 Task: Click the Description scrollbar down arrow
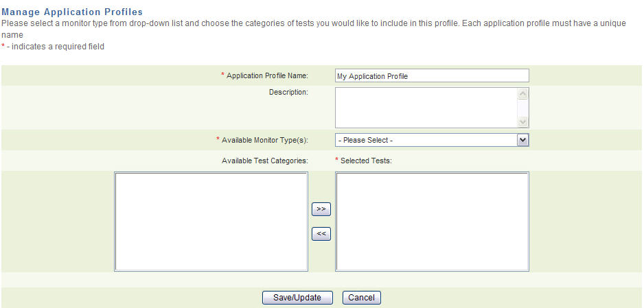522,121
